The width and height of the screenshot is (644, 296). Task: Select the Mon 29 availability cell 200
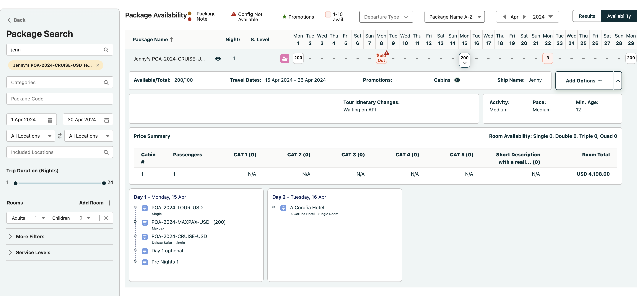(x=631, y=58)
